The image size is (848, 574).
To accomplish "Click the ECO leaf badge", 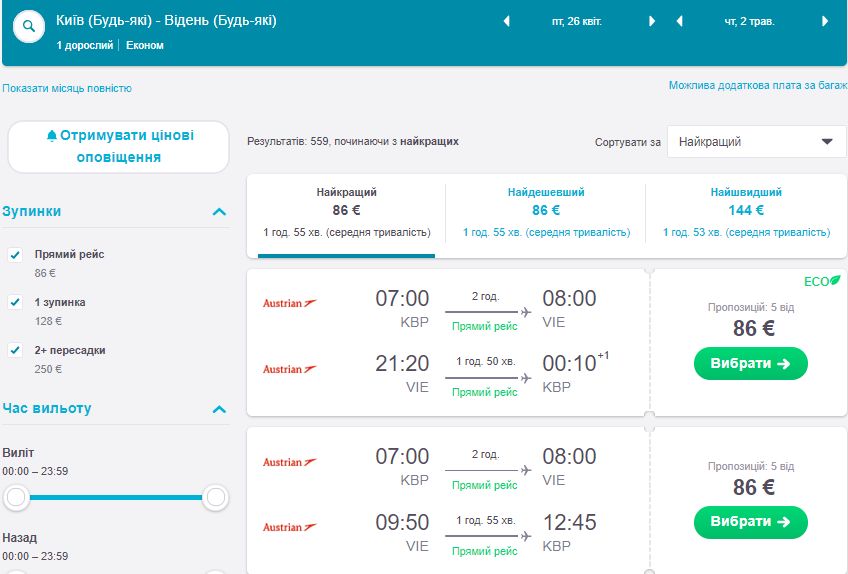I will tap(823, 281).
